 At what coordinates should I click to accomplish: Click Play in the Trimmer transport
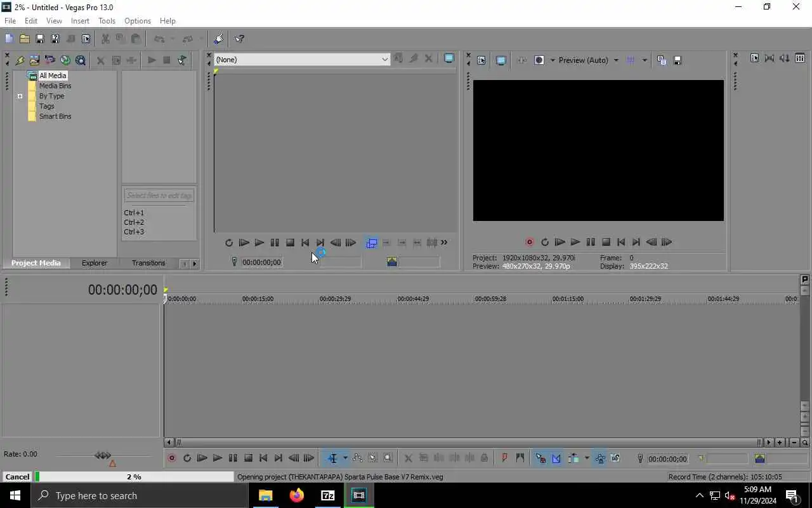click(x=259, y=243)
